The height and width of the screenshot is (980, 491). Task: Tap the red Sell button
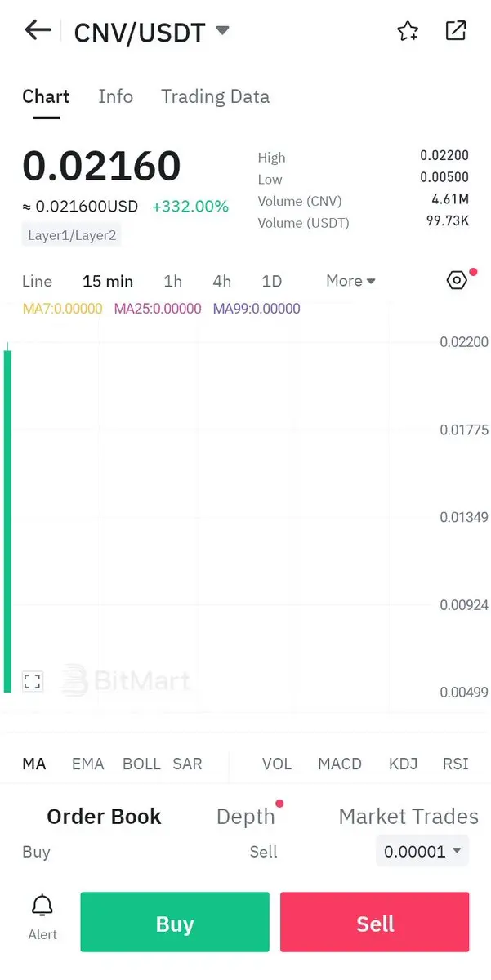click(375, 922)
